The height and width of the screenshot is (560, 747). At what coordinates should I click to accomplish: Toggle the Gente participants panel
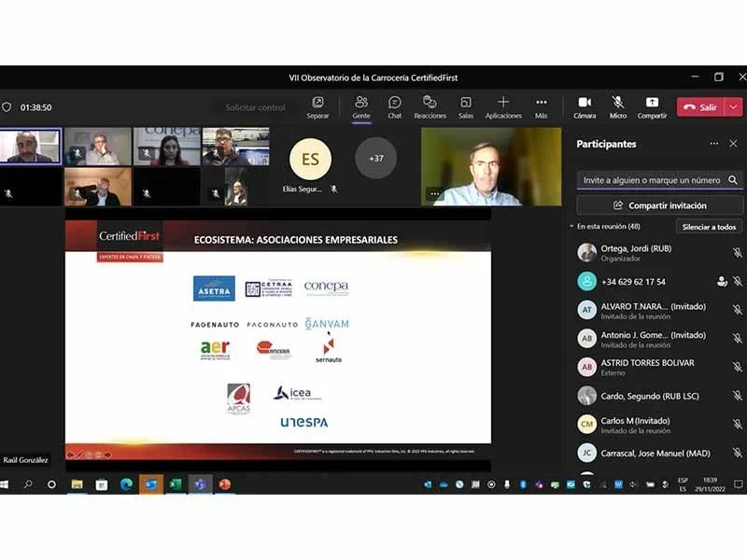click(361, 107)
